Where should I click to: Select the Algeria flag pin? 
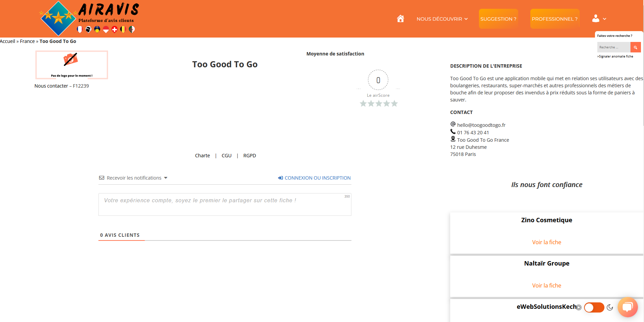(x=132, y=29)
